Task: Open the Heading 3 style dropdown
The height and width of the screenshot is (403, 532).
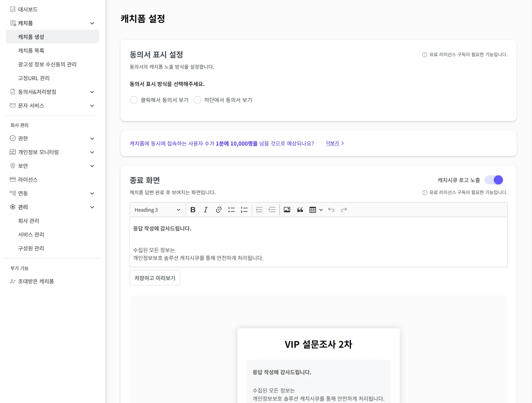Action: click(x=157, y=210)
